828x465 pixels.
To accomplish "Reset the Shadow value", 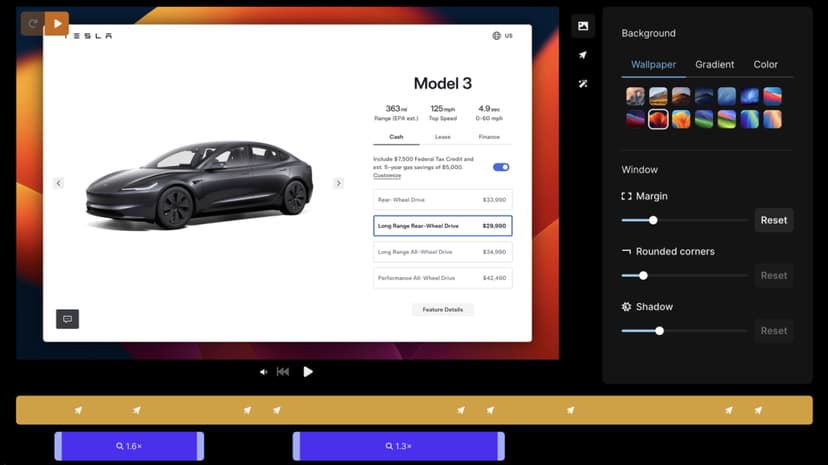I will coord(774,331).
